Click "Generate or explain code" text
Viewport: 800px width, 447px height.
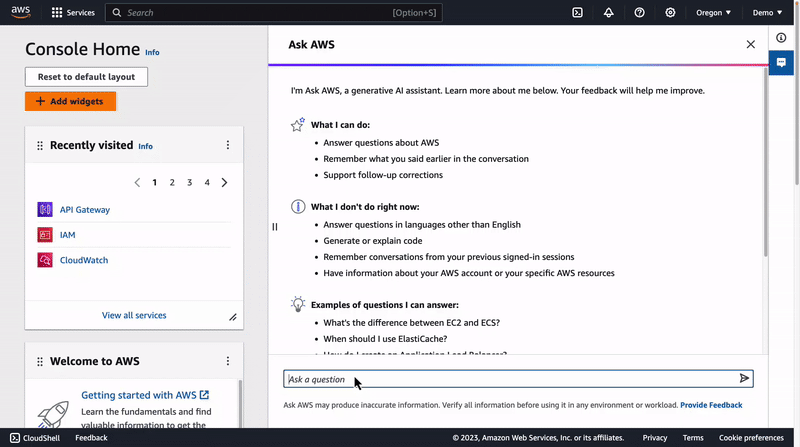[372, 241]
